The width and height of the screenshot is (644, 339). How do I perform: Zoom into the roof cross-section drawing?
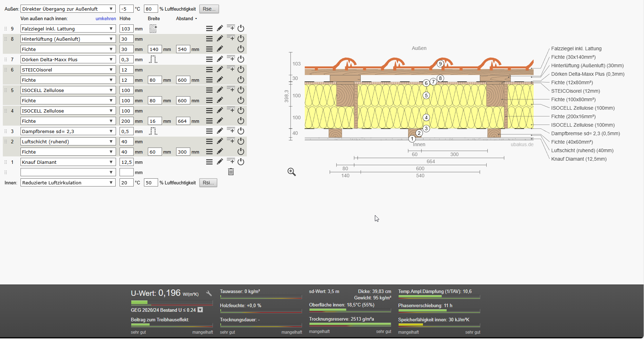[x=292, y=172]
